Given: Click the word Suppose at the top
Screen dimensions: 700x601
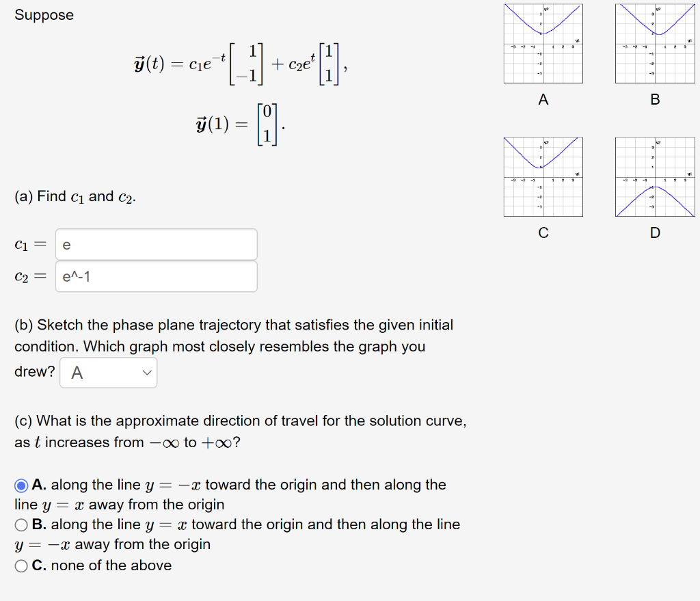Looking at the screenshot, I should click(x=44, y=15).
